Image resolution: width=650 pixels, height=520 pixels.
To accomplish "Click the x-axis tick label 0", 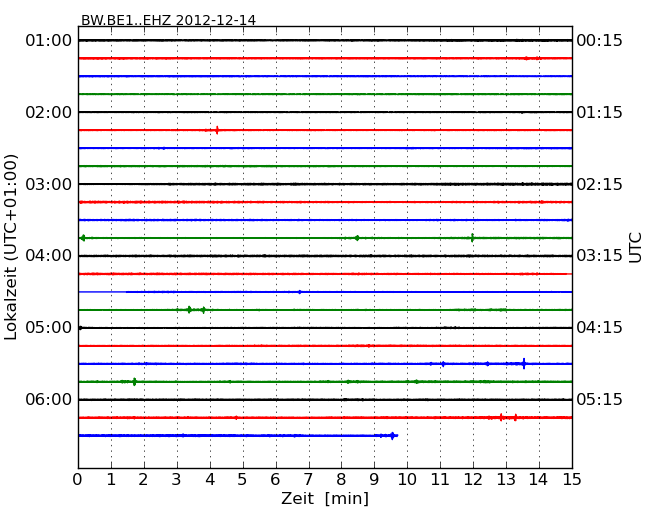I will pos(78,479).
